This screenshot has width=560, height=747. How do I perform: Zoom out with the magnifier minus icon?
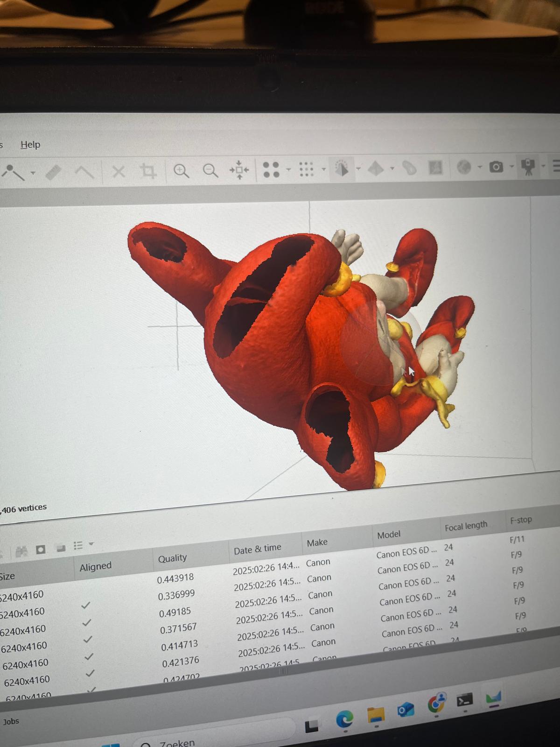(x=210, y=170)
